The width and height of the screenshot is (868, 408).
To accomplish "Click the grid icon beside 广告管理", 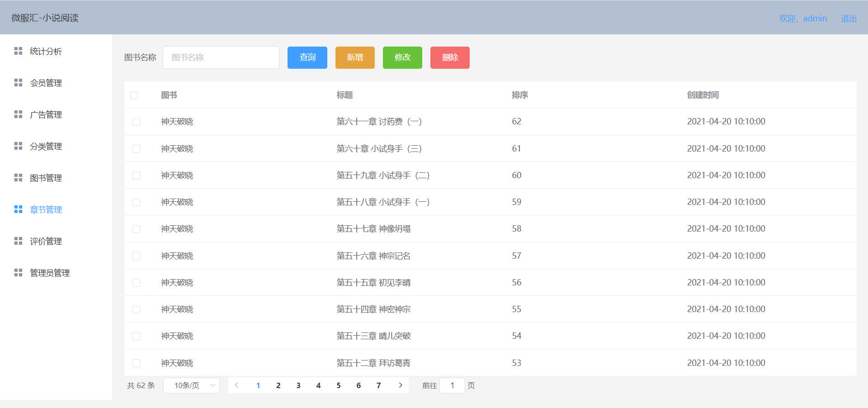I will click(18, 114).
